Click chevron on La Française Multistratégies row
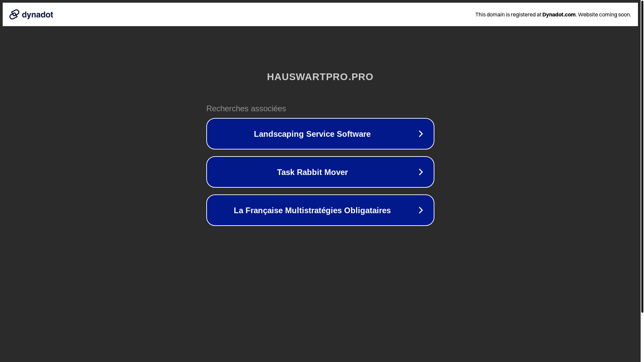This screenshot has width=644, height=362. [x=421, y=210]
